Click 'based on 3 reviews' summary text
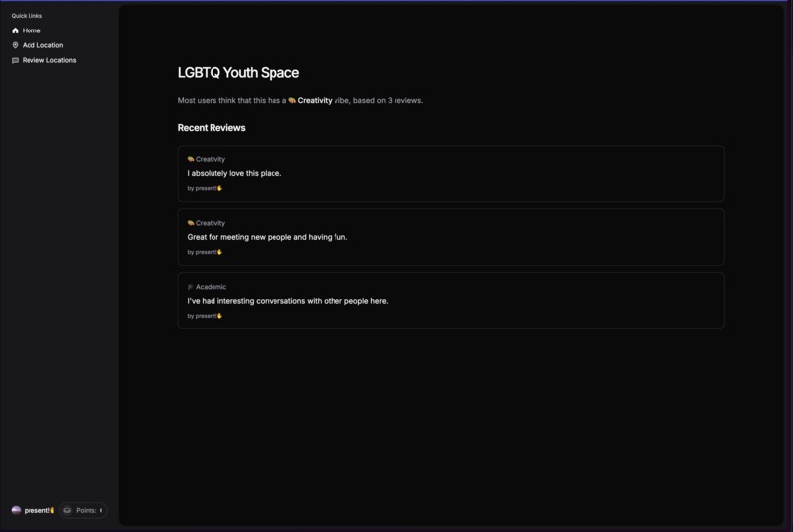This screenshot has height=532, width=793. point(388,100)
